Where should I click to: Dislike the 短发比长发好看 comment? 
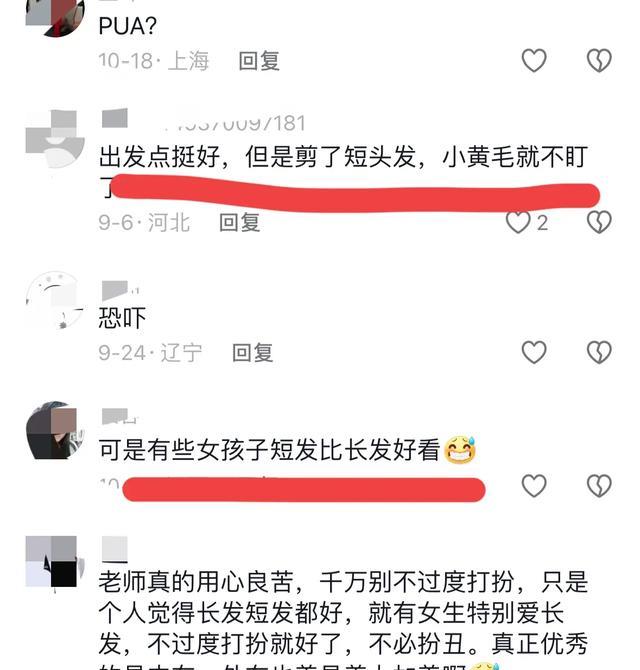tap(599, 486)
